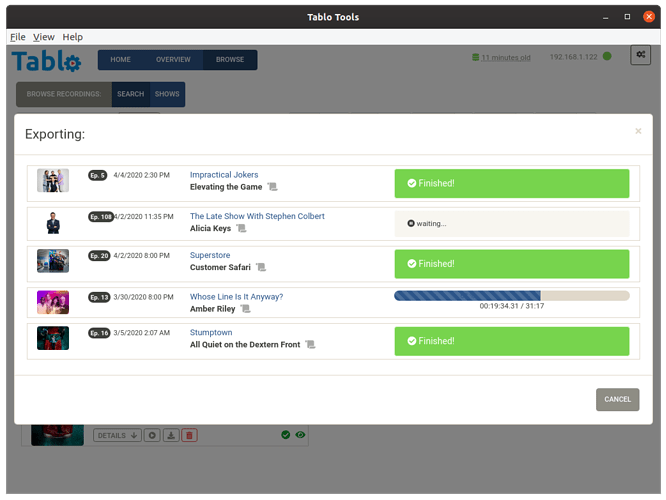Go to the HOME tab
Image resolution: width=666 pixels, height=500 pixels.
click(121, 59)
